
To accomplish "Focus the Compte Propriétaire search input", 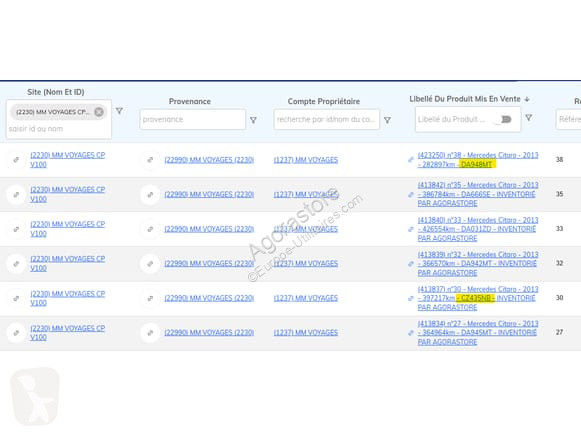I will click(326, 119).
